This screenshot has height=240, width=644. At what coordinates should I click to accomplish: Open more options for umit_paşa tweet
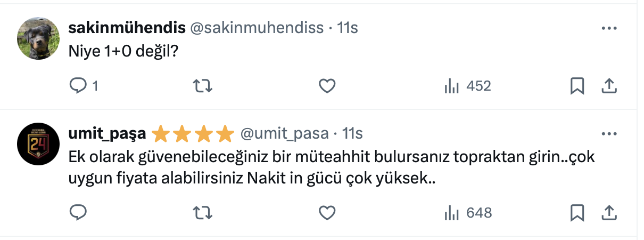[608, 133]
